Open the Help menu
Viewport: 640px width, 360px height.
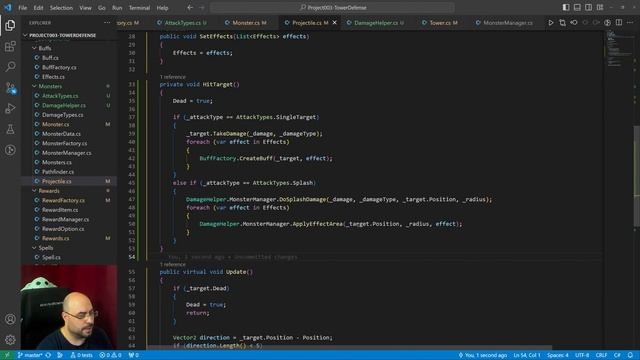point(162,8)
